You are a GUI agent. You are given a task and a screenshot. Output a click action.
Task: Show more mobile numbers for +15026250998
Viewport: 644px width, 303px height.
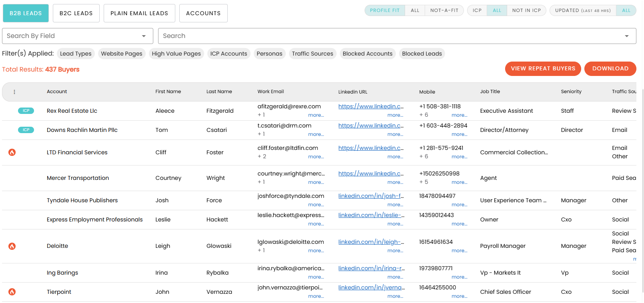[x=459, y=182]
